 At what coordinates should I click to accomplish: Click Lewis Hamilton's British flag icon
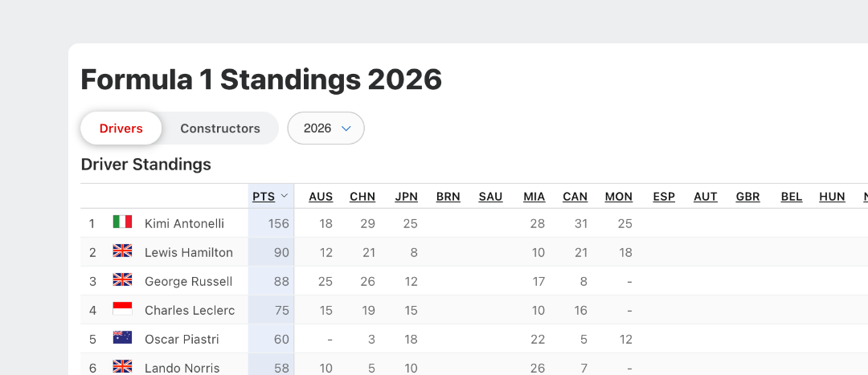coord(122,251)
